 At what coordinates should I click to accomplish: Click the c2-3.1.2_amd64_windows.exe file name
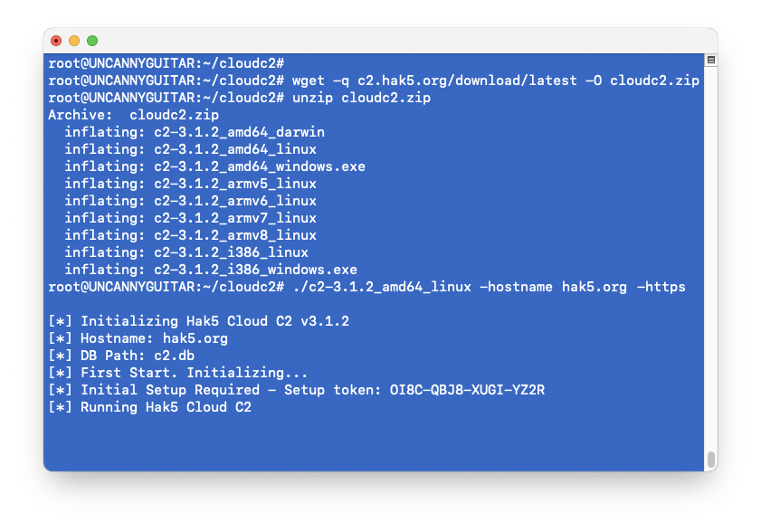(x=260, y=166)
